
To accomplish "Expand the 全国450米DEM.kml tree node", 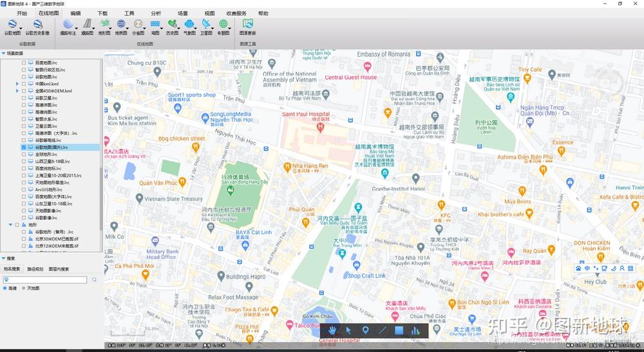I will pyautogui.click(x=17, y=91).
